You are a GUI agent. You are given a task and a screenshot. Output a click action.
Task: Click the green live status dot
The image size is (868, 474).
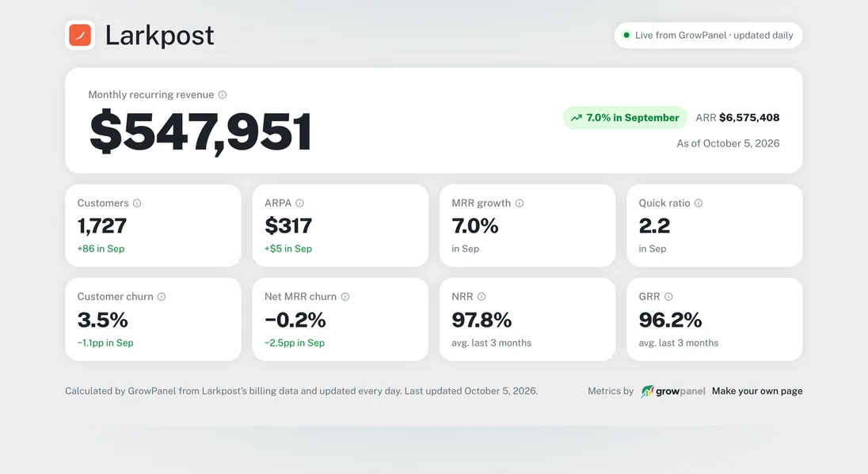click(626, 36)
